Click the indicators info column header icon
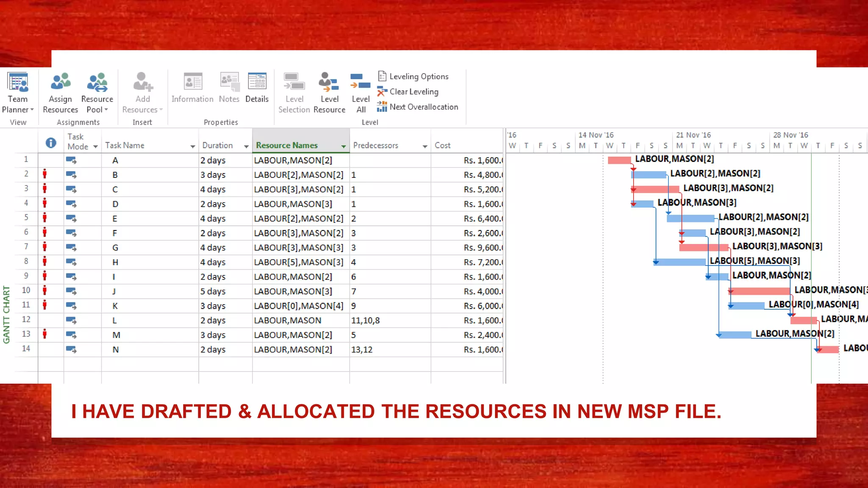 (51, 143)
